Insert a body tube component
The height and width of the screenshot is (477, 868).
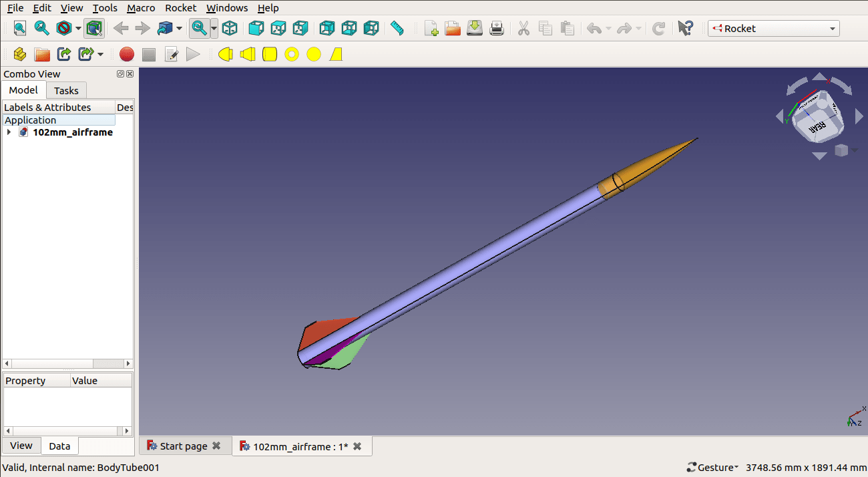coord(270,54)
